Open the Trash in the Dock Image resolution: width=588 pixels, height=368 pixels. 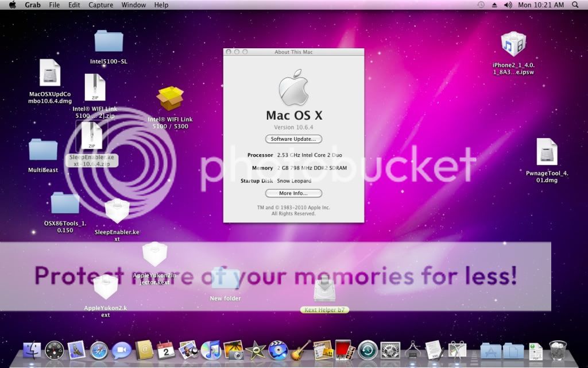click(558, 350)
